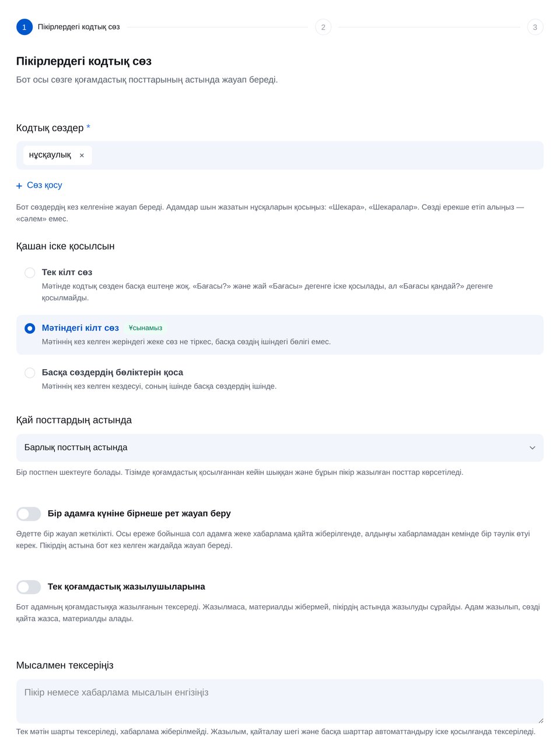Click the chevron arrow in posts dropdown
This screenshot has height=754, width=560.
pos(532,448)
